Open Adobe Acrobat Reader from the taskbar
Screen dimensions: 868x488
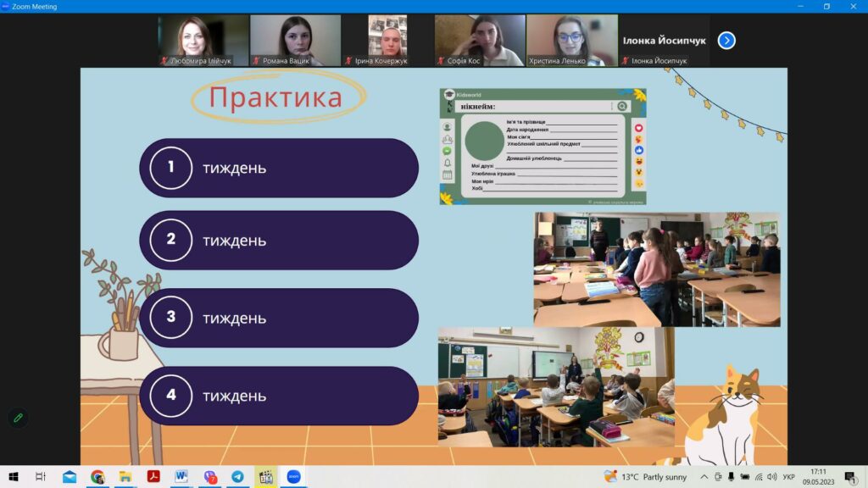pos(153,477)
